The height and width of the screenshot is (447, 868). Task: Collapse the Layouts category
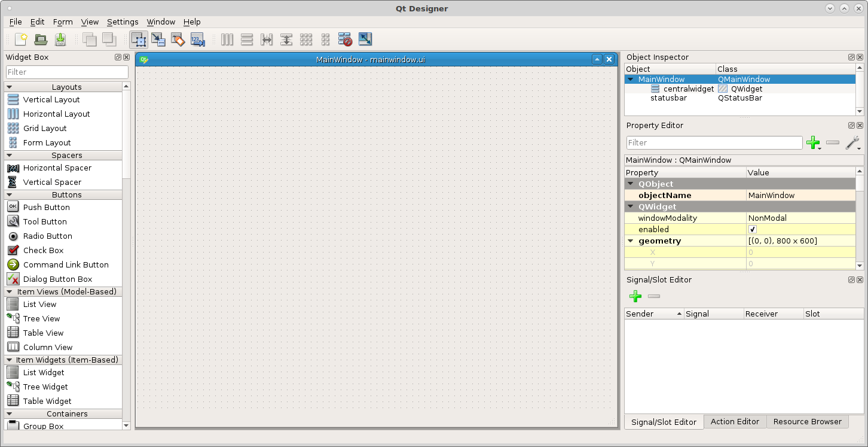point(10,87)
